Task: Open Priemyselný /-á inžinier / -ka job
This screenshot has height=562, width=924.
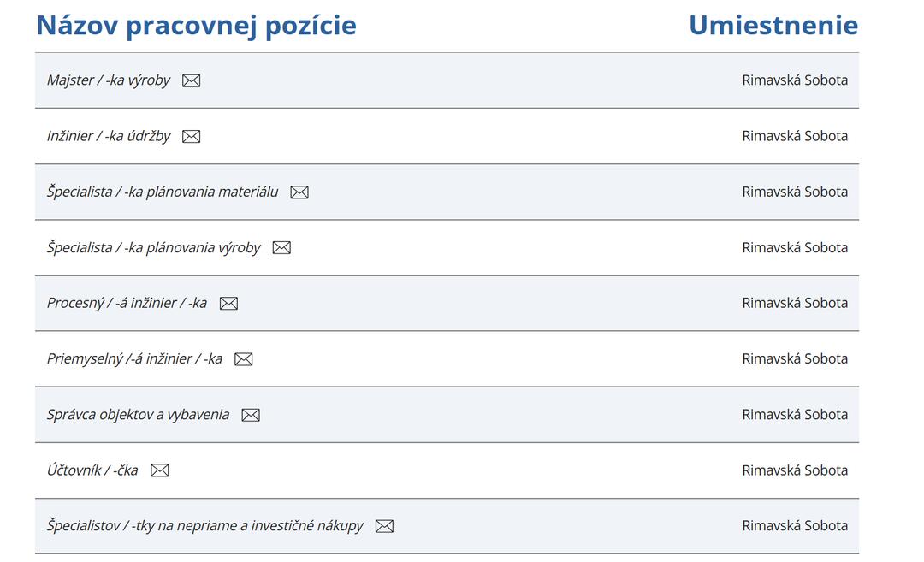Action: (x=134, y=358)
